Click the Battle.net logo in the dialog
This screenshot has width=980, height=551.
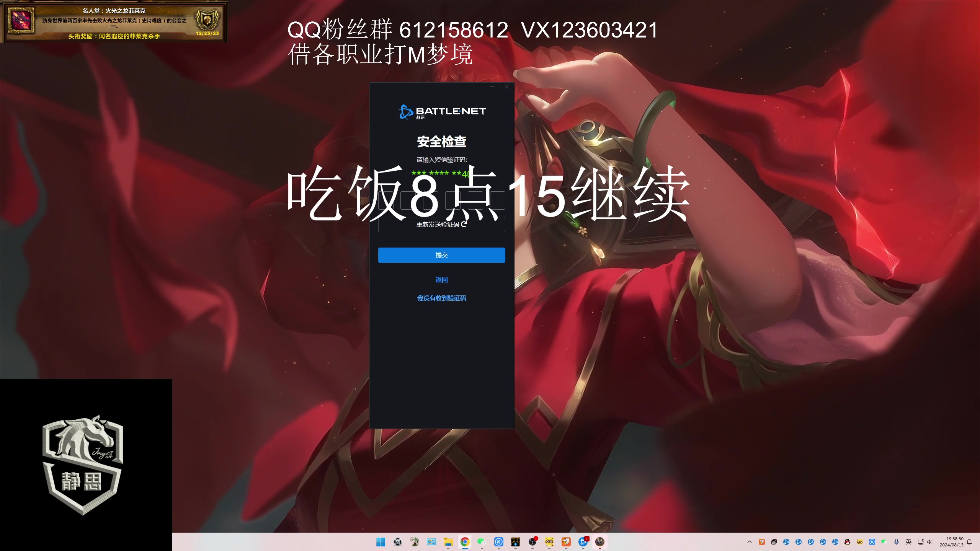click(441, 112)
